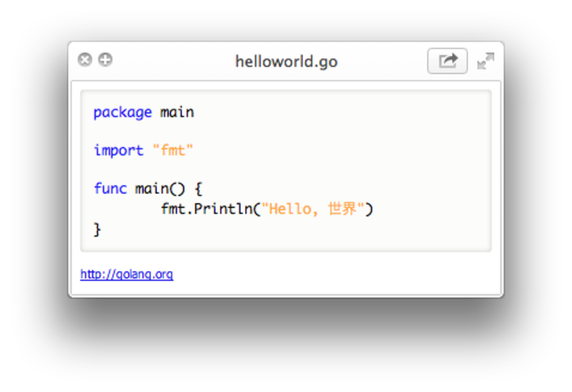Screen dimensions: 572x392
Task: Click the fmt.Println call text
Action: tap(207, 209)
